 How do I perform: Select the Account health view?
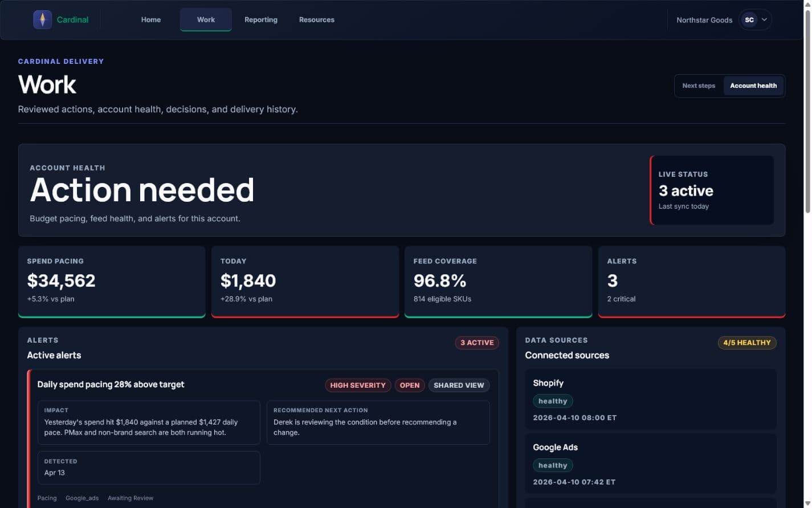pos(753,86)
